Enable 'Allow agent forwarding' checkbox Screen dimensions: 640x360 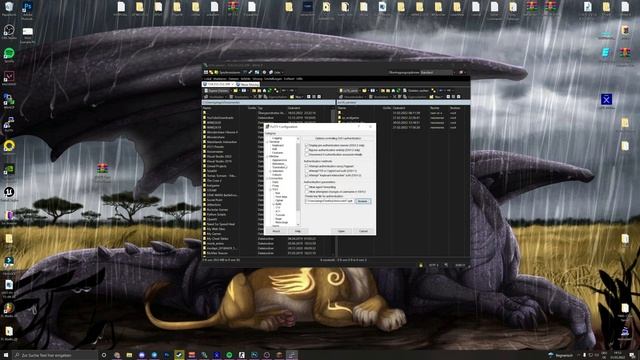coord(307,187)
